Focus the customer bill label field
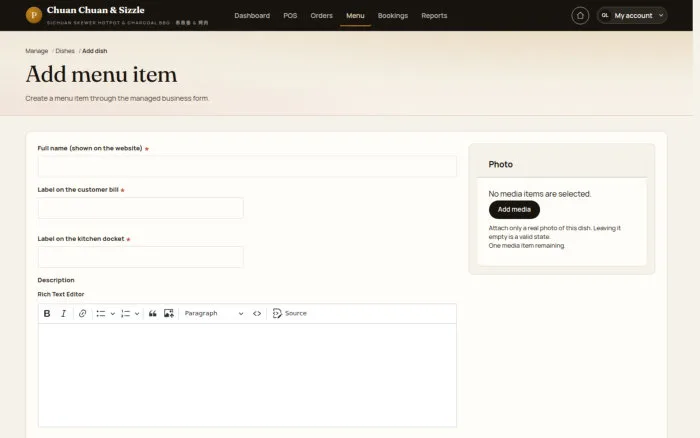 [141, 208]
